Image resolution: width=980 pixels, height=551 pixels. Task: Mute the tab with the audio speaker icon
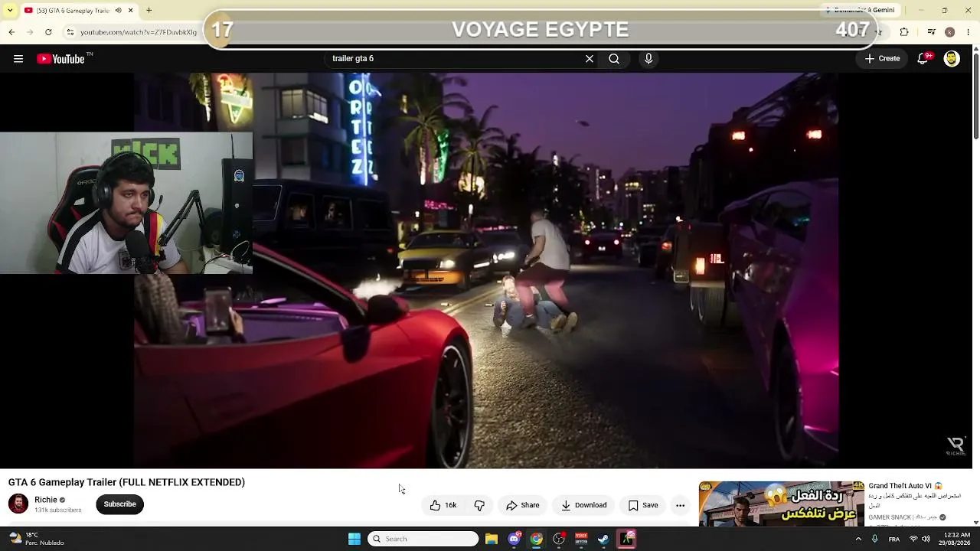[118, 11]
